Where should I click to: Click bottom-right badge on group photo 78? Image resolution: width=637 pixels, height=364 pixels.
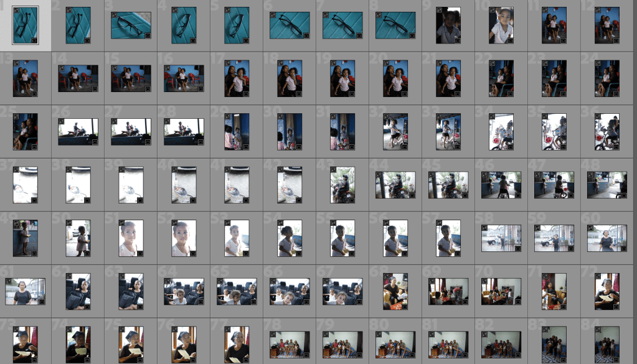(x=306, y=353)
